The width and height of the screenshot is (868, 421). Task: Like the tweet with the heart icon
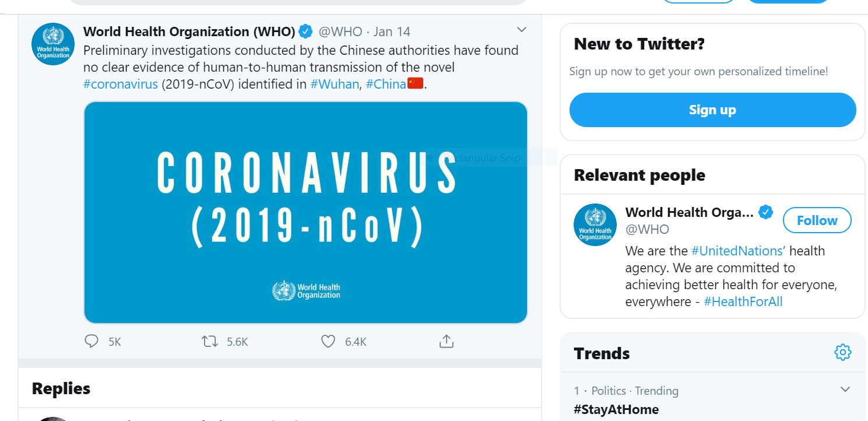(329, 341)
